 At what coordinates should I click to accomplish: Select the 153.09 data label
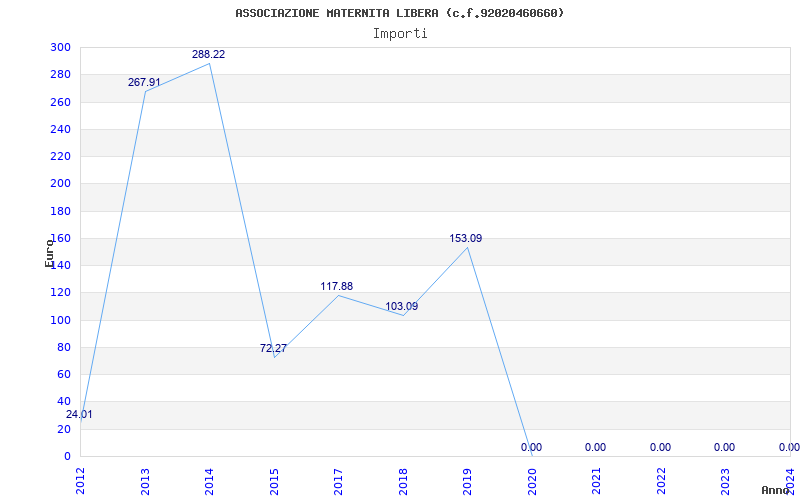coord(465,238)
